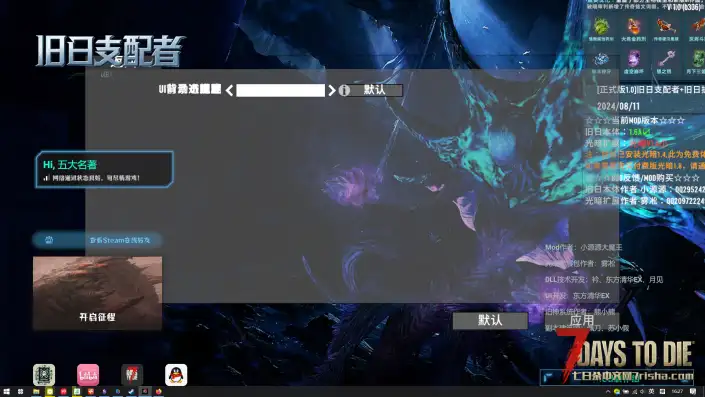Click the right arrow beside the UI transparency slider

pos(332,90)
